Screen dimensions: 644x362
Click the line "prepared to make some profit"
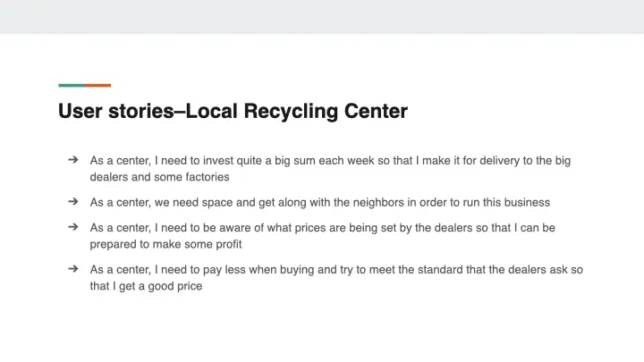tap(165, 244)
